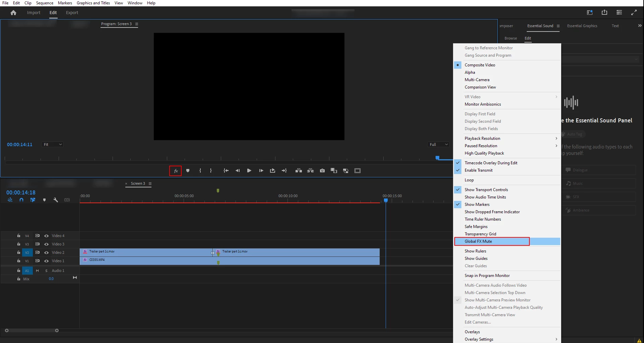The height and width of the screenshot is (343, 644).
Task: Add a marker from the timeline header
Action: 44,200
